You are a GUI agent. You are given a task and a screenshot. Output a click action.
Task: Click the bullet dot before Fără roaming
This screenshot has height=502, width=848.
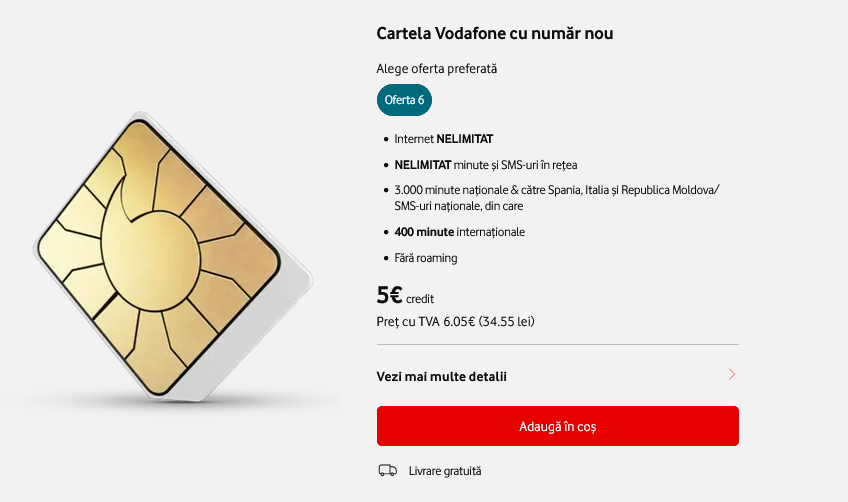point(386,258)
